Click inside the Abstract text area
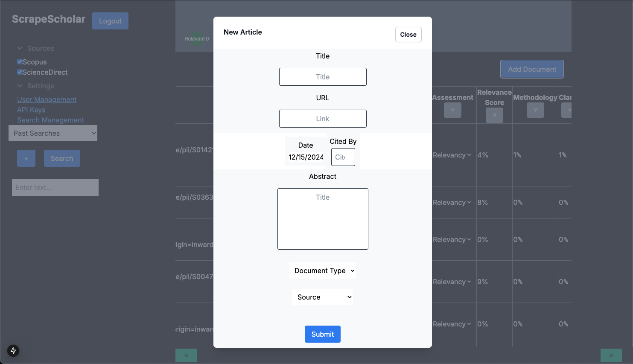The height and width of the screenshot is (364, 633). tap(323, 219)
